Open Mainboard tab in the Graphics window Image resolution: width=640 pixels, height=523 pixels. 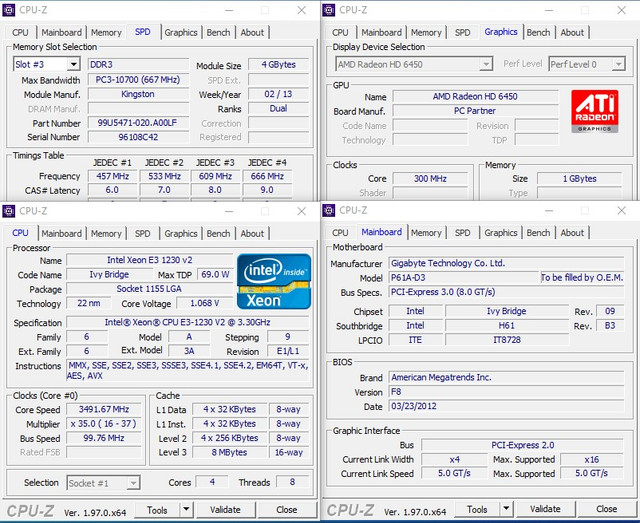pos(381,32)
